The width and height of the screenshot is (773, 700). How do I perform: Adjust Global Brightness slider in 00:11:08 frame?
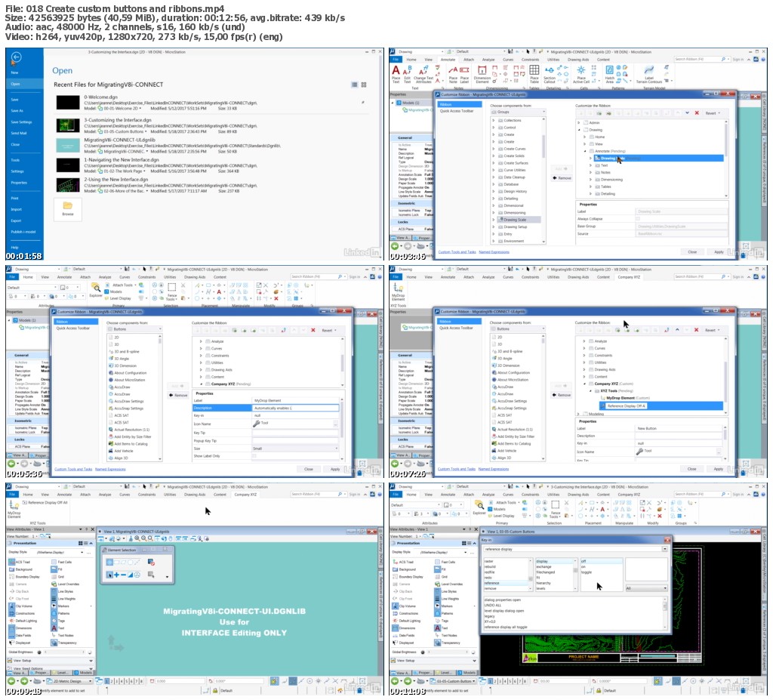448,652
